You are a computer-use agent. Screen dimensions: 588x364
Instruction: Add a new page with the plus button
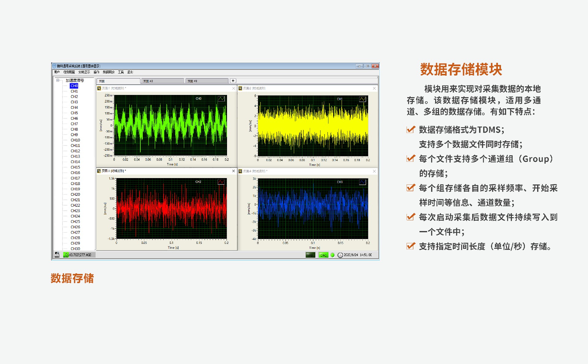233,81
